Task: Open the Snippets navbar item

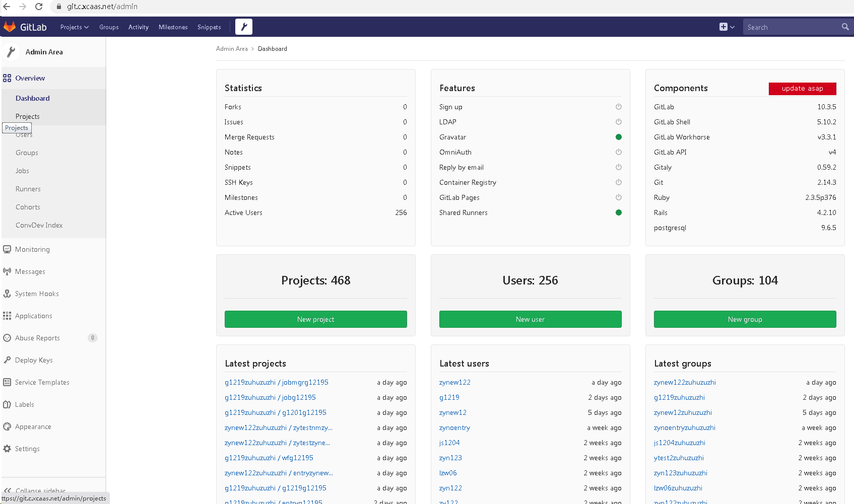Action: (209, 27)
